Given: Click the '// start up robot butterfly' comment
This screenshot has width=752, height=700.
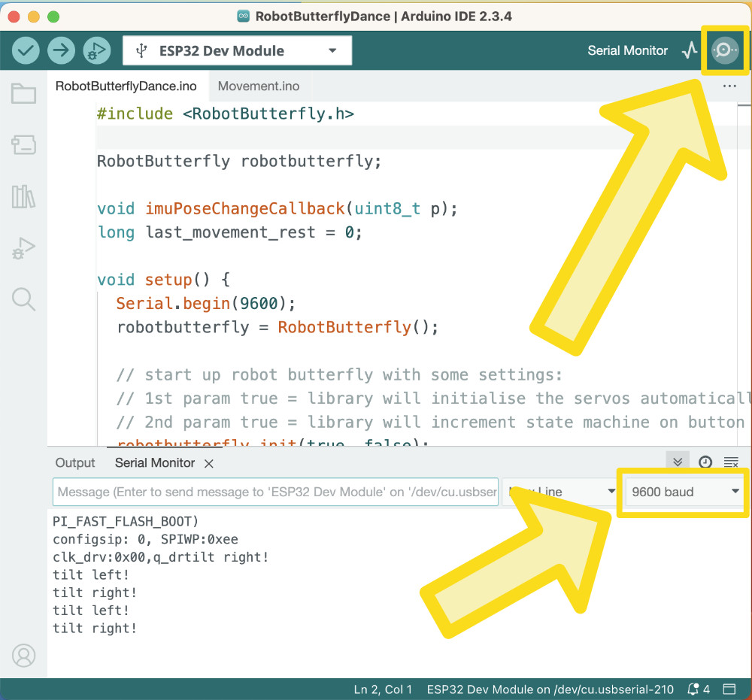Looking at the screenshot, I should pyautogui.click(x=339, y=374).
